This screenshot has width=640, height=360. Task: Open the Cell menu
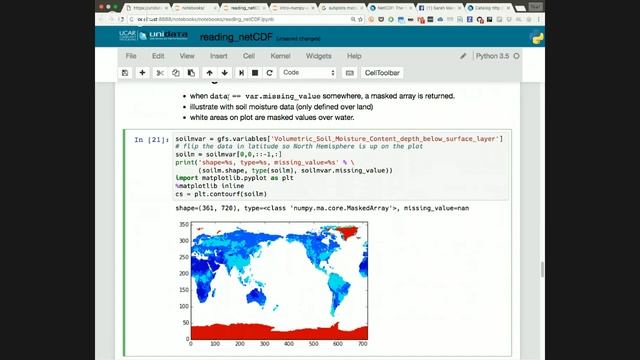(249, 56)
